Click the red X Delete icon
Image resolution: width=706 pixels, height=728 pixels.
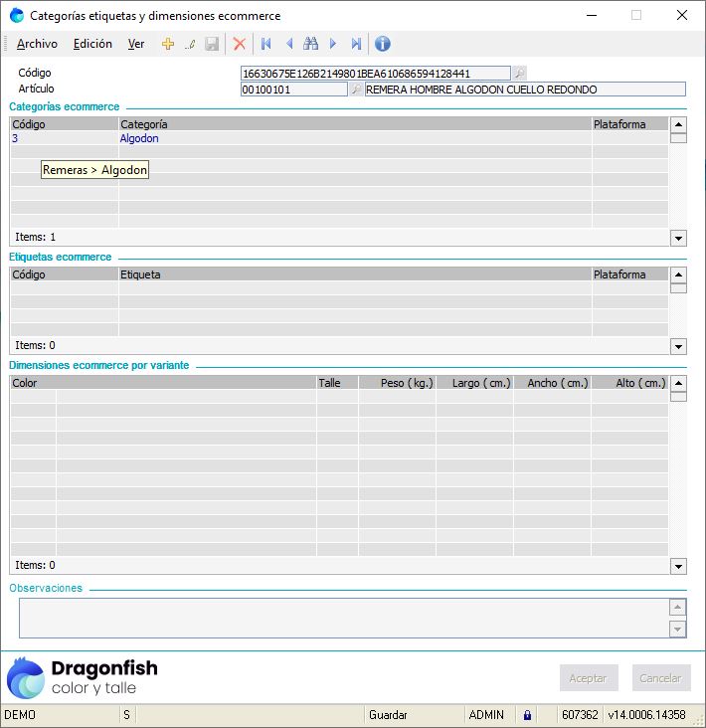[x=239, y=44]
